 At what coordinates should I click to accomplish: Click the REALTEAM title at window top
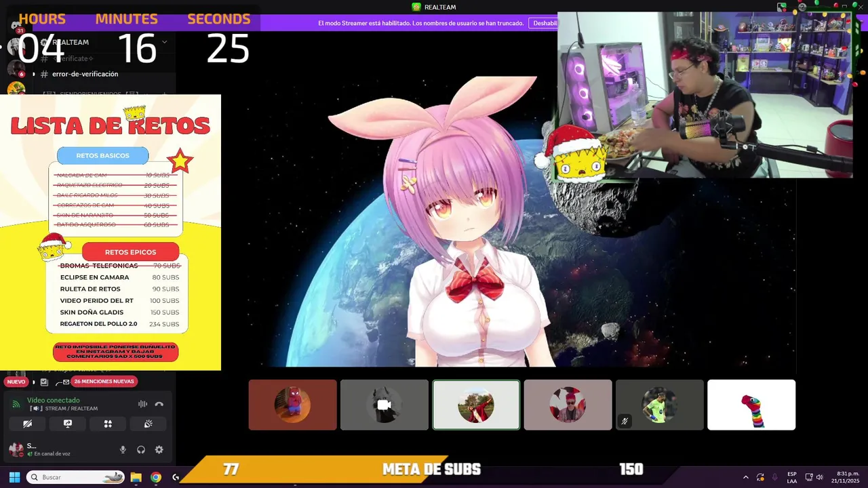434,7
